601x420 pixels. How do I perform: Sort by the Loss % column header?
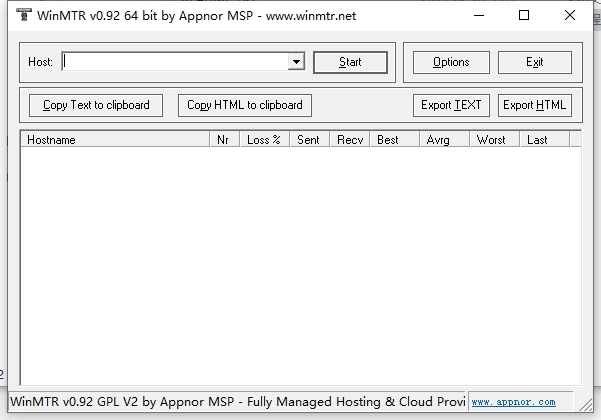click(x=265, y=139)
